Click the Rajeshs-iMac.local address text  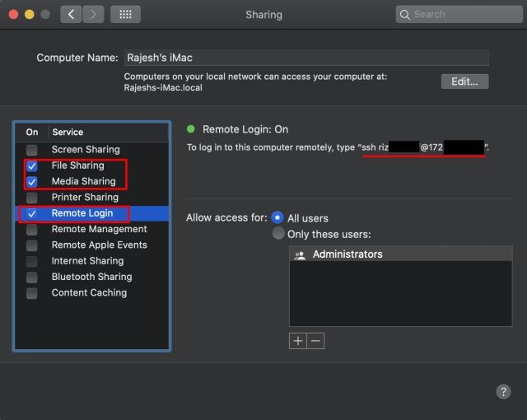[163, 87]
